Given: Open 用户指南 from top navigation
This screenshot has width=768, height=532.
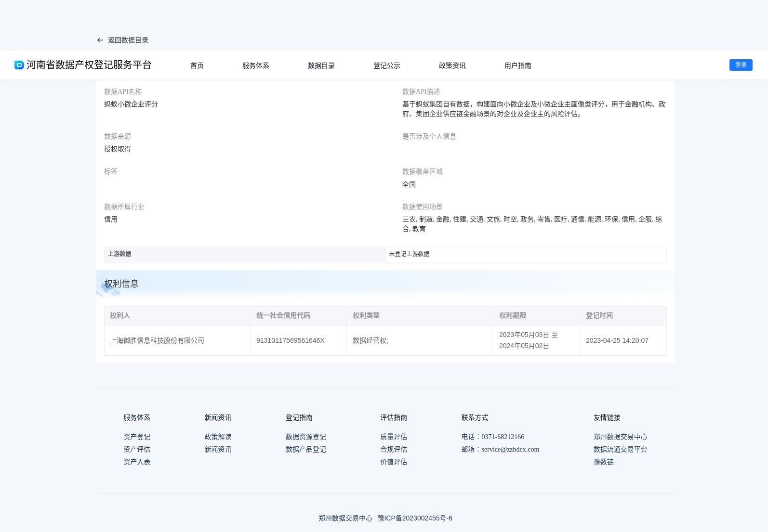Looking at the screenshot, I should click(x=518, y=65).
